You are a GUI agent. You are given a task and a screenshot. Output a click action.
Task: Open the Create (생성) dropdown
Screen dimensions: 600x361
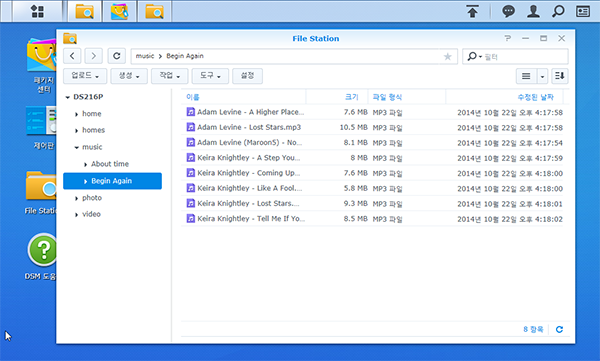[129, 76]
